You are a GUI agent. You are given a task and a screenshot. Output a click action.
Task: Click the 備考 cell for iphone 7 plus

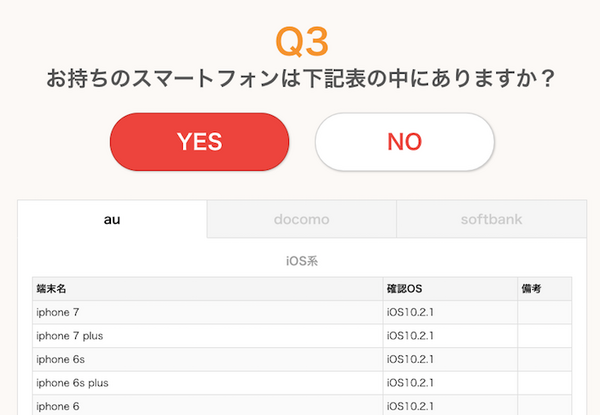coord(544,336)
